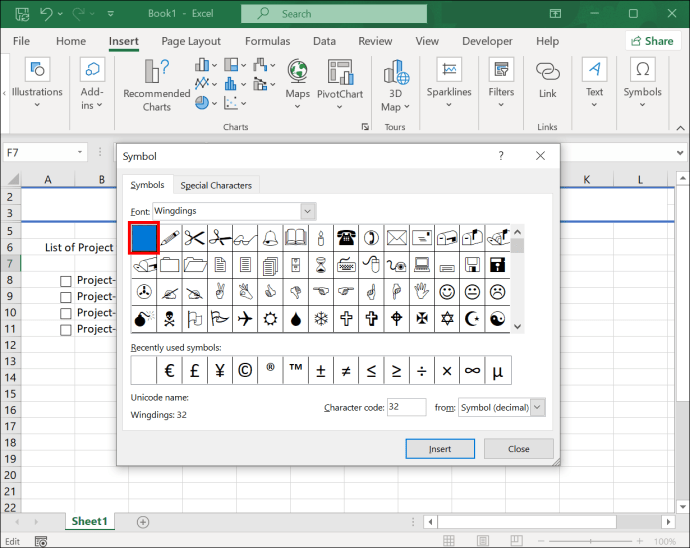Image resolution: width=690 pixels, height=548 pixels.
Task: Choose the bomb symbol
Action: click(x=144, y=319)
